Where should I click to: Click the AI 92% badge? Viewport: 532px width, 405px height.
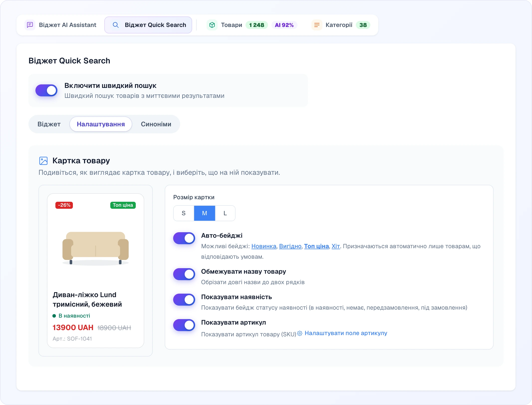click(x=284, y=25)
